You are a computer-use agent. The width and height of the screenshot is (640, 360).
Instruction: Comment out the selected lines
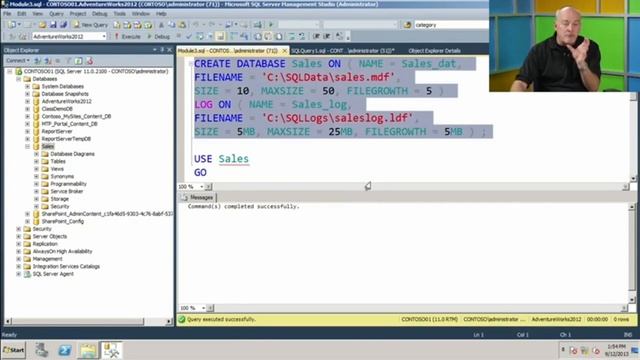point(291,36)
